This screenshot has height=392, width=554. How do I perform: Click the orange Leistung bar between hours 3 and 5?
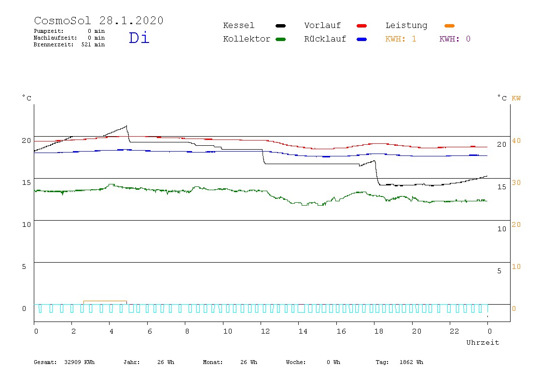(x=105, y=302)
